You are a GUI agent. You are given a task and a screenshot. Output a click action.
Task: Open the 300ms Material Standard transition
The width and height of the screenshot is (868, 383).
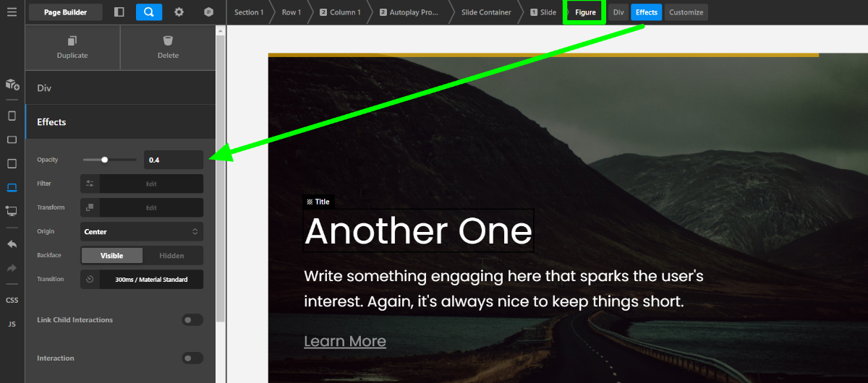click(151, 279)
